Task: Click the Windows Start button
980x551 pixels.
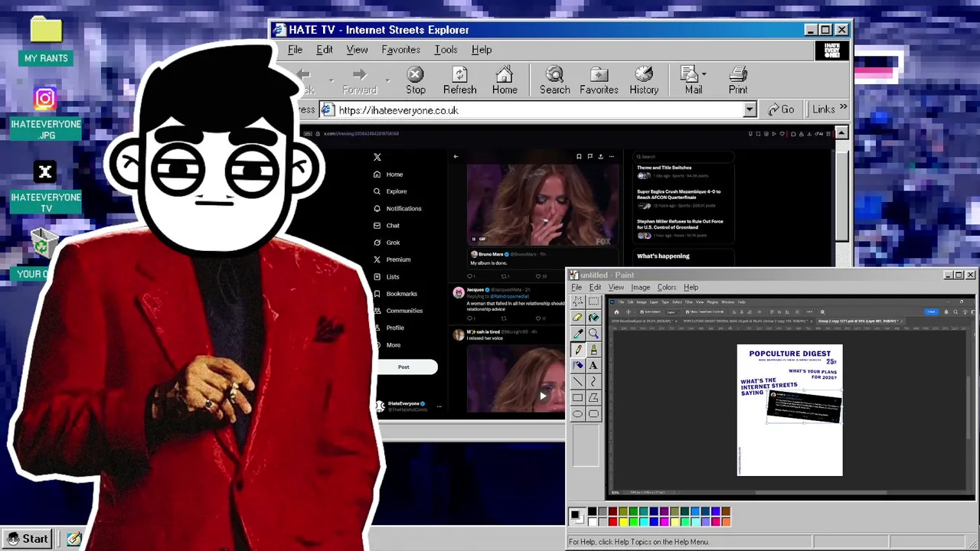Action: pyautogui.click(x=28, y=539)
